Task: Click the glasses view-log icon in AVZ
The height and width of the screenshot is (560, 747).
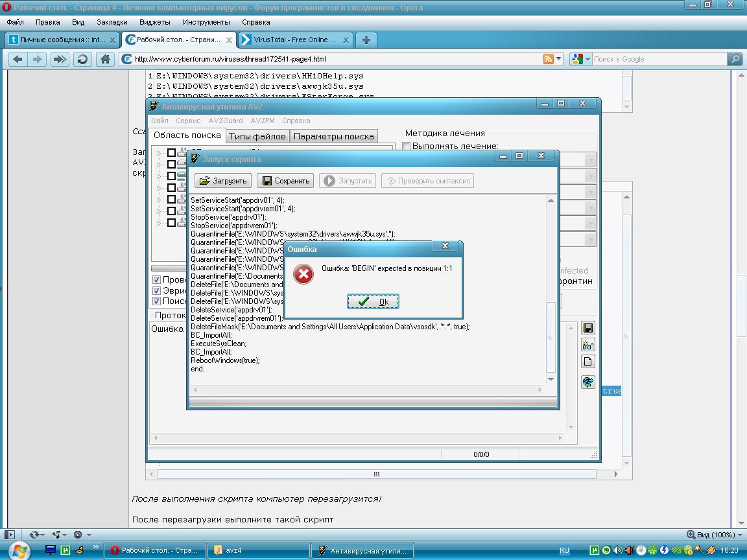Action: [588, 345]
